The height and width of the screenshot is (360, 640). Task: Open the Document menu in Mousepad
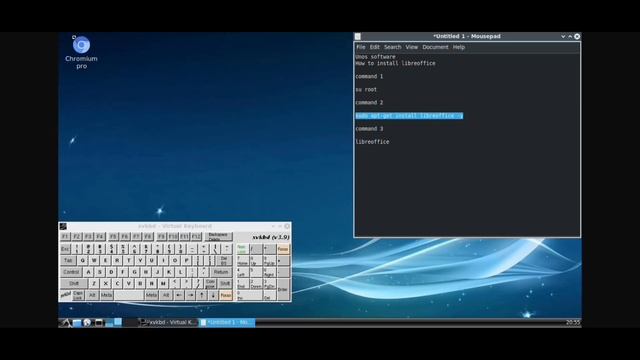[x=436, y=47]
